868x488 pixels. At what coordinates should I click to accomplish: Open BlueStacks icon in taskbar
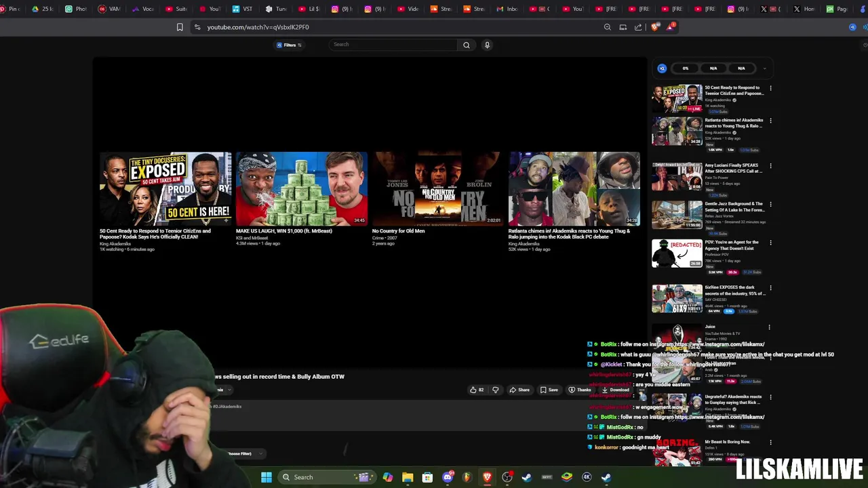567,477
